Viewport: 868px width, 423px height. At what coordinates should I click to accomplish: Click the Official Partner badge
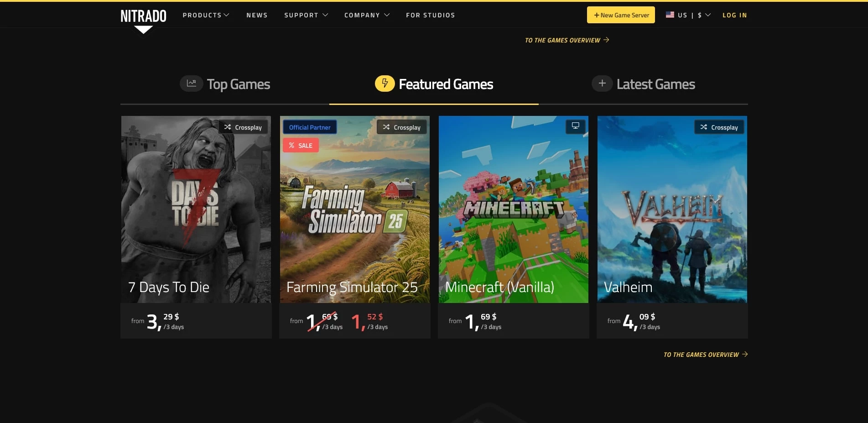click(310, 127)
